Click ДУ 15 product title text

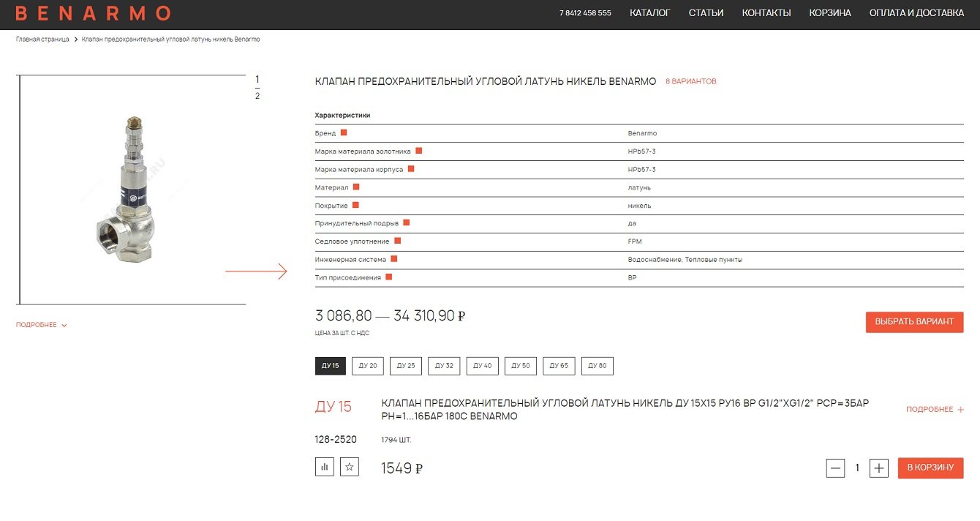625,410
